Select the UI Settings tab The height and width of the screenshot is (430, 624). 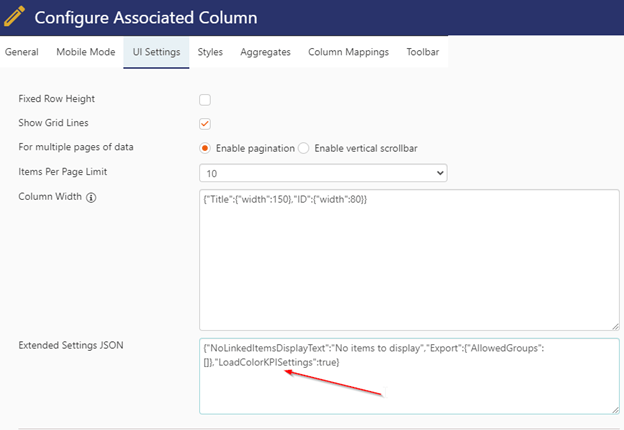click(x=156, y=52)
